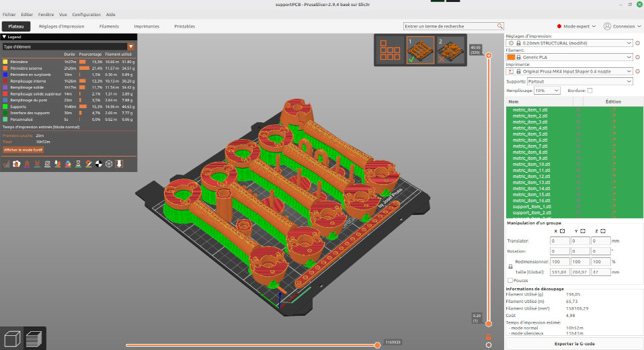
Task: Open Remplissage 10% dropdown
Action: tap(547, 91)
